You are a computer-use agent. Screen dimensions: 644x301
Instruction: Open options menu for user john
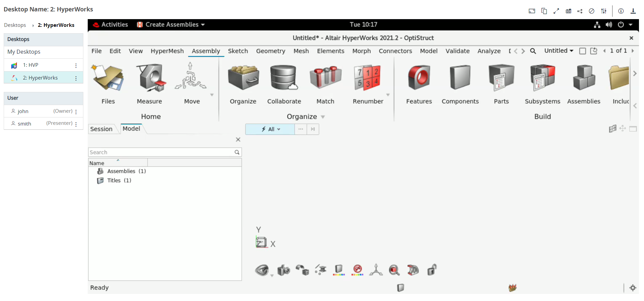tap(76, 111)
